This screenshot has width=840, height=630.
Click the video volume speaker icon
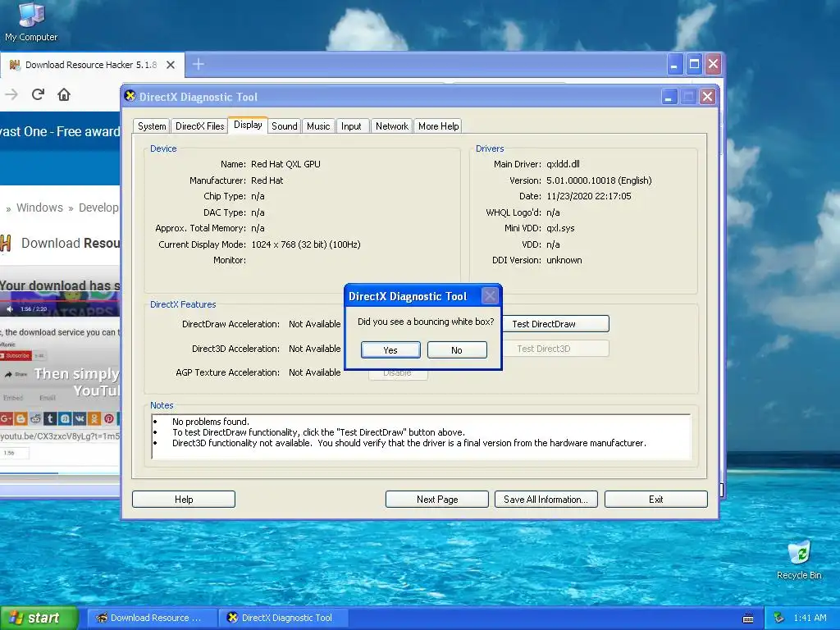coord(9,309)
